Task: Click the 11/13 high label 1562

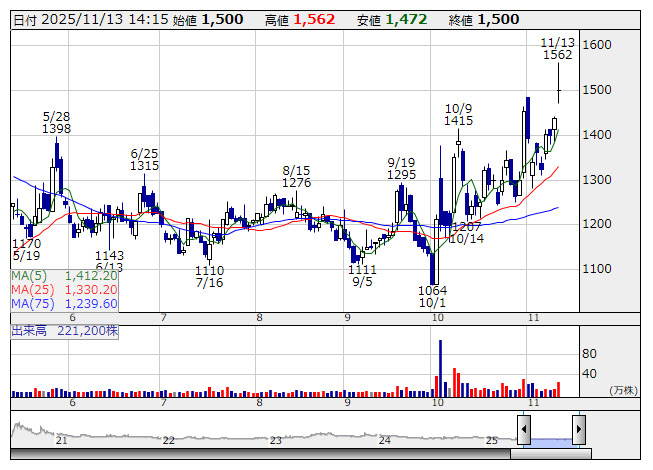Action: (x=557, y=56)
